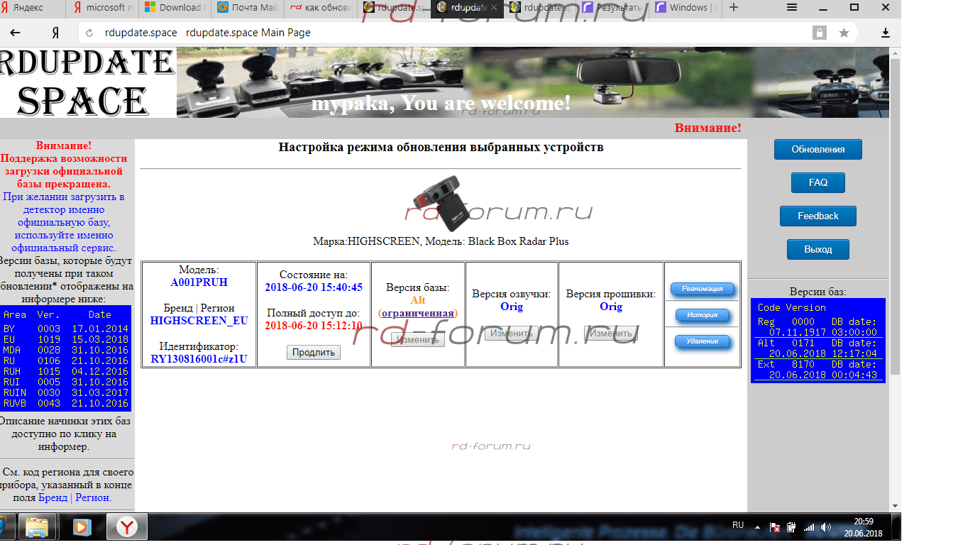Bookmark this page with the star icon

[844, 33]
